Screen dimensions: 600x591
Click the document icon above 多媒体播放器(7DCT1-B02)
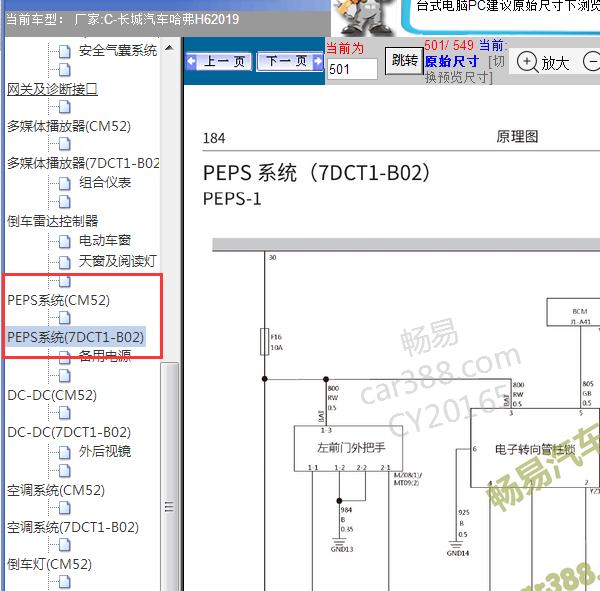pos(65,144)
